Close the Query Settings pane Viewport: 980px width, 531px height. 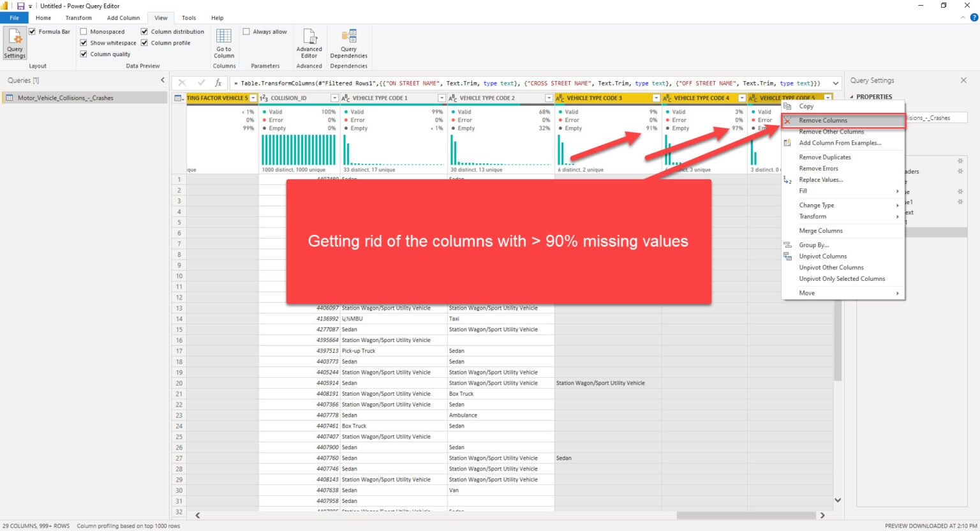point(963,80)
